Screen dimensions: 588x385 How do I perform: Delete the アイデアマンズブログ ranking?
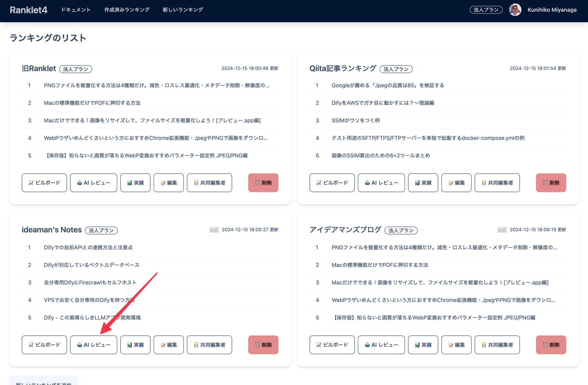(551, 345)
